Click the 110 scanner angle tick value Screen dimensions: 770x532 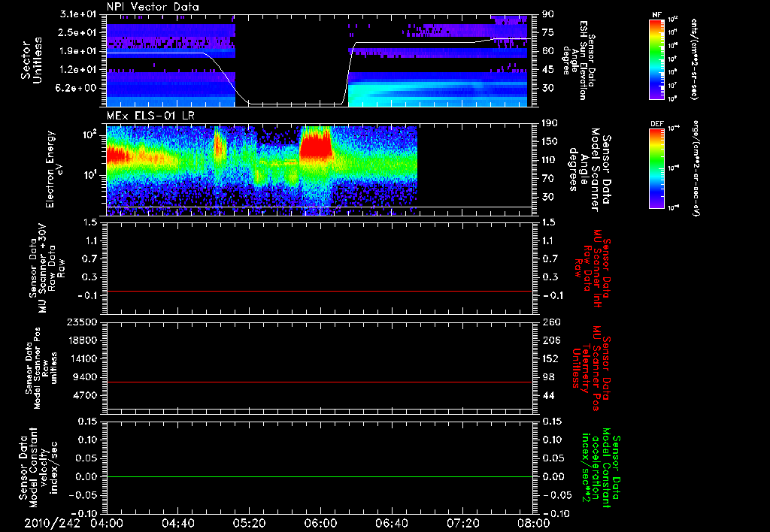(x=550, y=160)
